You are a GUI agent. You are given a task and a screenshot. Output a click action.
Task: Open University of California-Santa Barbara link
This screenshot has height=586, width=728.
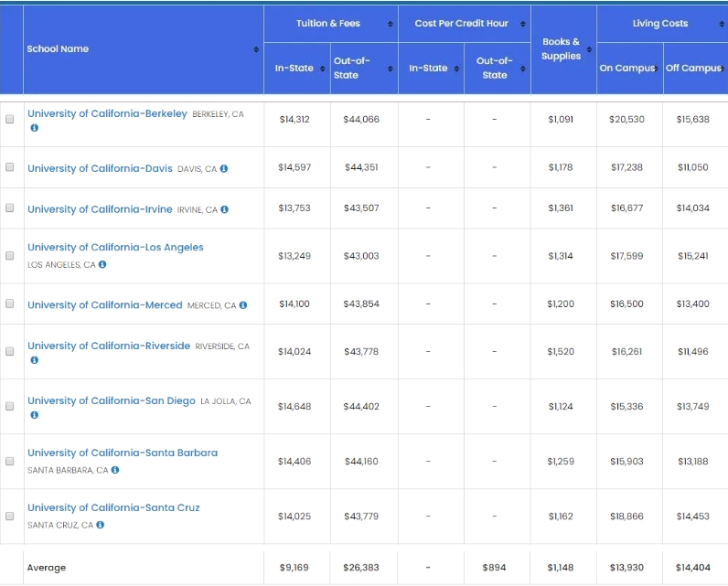pyautogui.click(x=123, y=453)
